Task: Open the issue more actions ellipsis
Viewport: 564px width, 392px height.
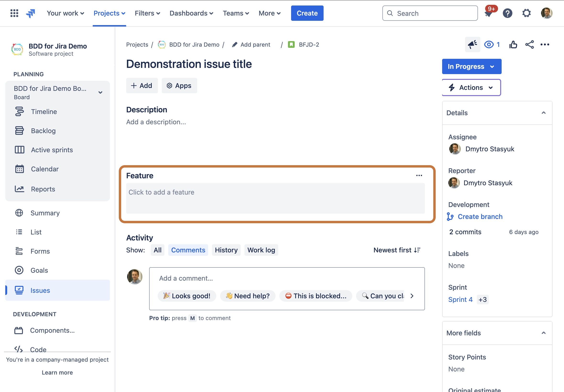Action: (x=545, y=44)
